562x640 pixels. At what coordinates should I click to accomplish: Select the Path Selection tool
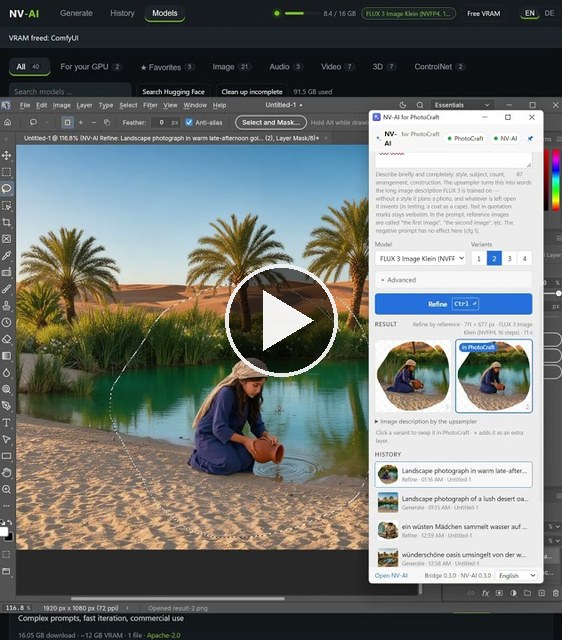click(x=7, y=439)
